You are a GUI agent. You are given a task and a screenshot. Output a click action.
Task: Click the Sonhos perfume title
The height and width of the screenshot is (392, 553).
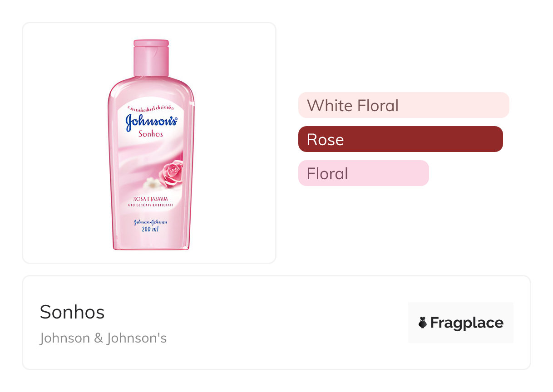(x=72, y=312)
